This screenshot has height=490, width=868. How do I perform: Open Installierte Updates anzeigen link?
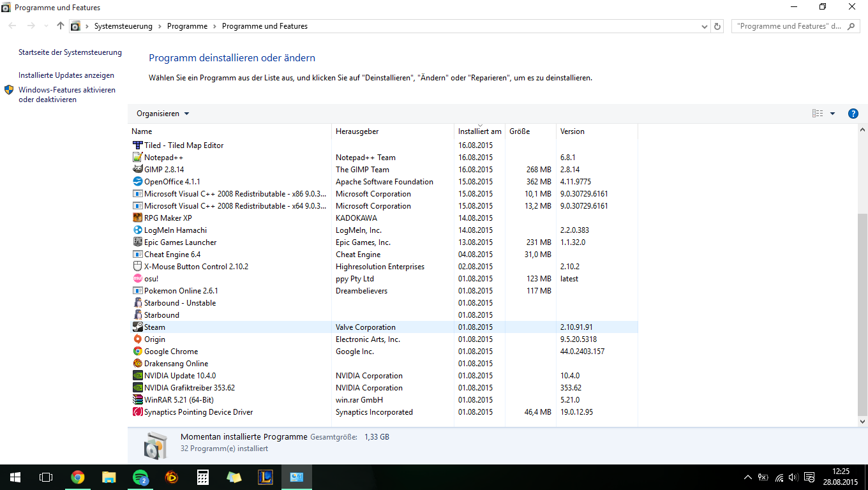pyautogui.click(x=66, y=75)
